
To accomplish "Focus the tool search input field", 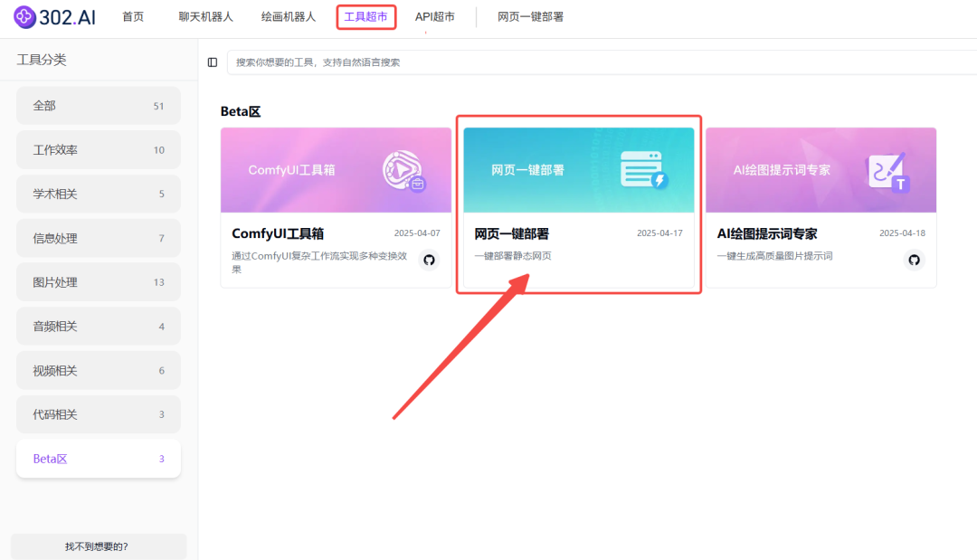I will 602,62.
